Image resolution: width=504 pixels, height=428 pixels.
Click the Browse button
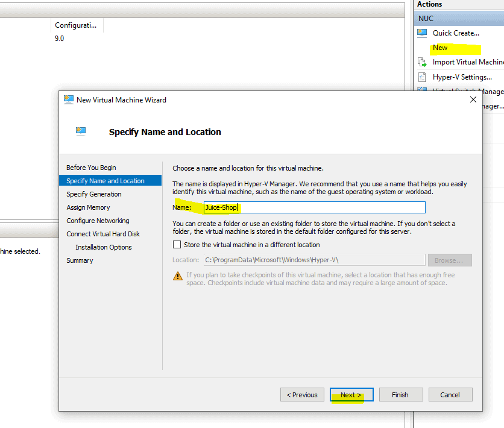click(450, 260)
